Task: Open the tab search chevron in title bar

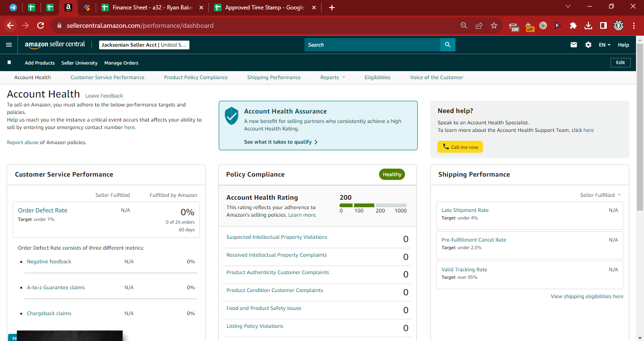Action: tap(568, 6)
